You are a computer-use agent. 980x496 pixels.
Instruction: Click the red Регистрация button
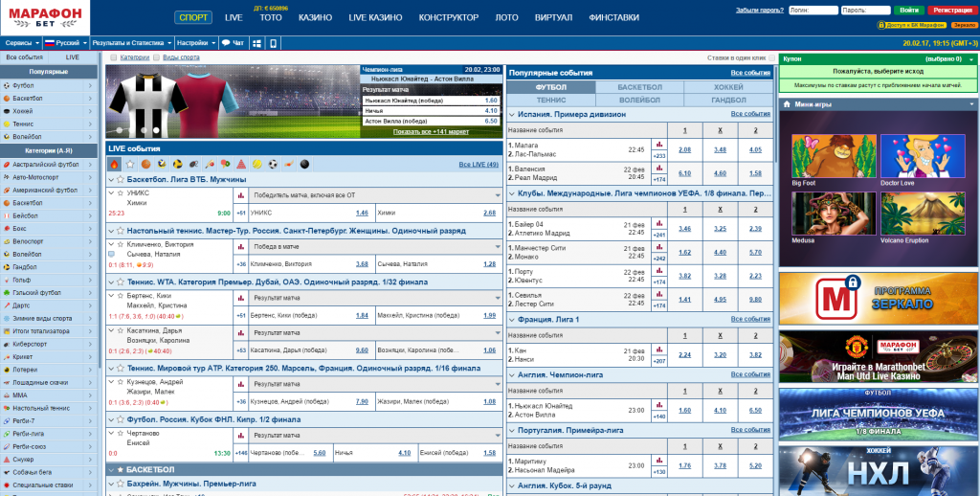[953, 10]
